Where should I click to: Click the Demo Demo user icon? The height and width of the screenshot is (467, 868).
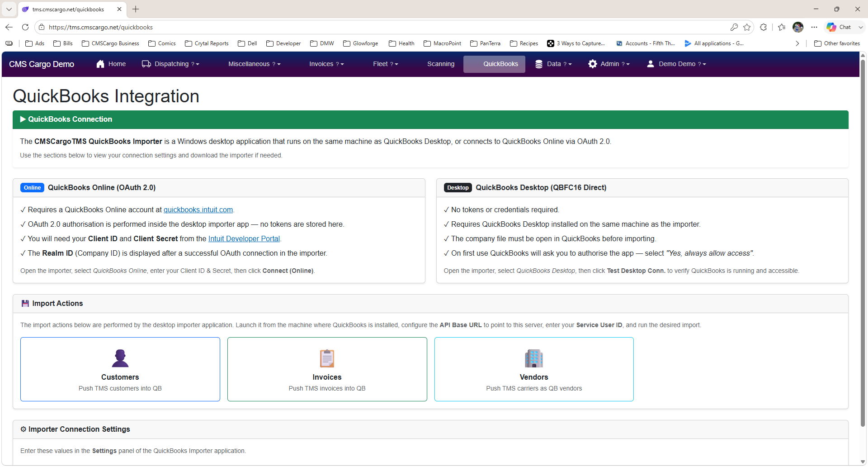[x=651, y=64]
